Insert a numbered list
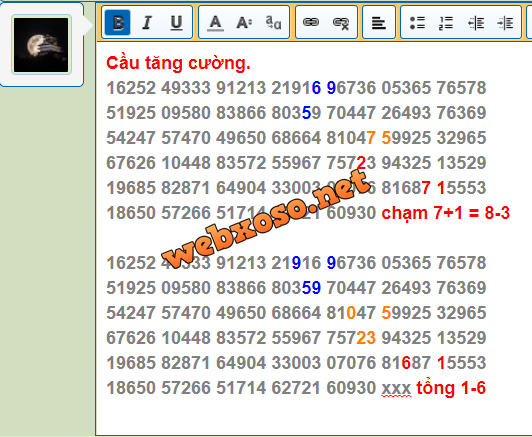The image size is (532, 437). [446, 23]
